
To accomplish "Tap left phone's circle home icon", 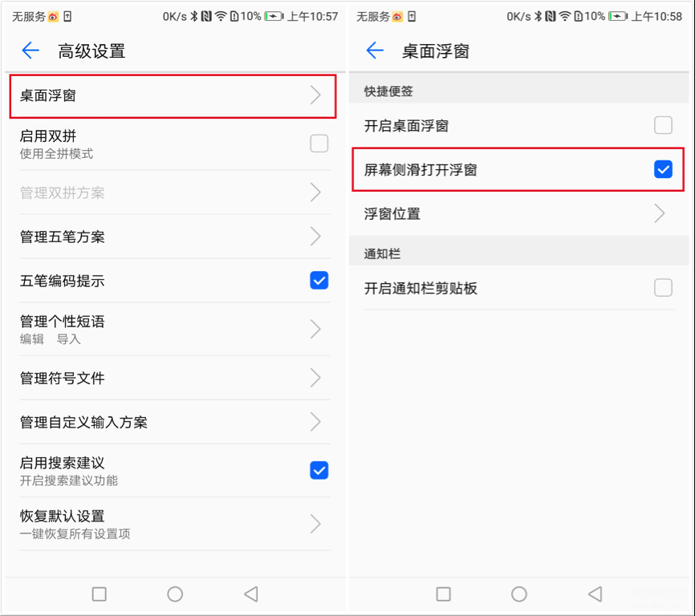I will tap(175, 594).
